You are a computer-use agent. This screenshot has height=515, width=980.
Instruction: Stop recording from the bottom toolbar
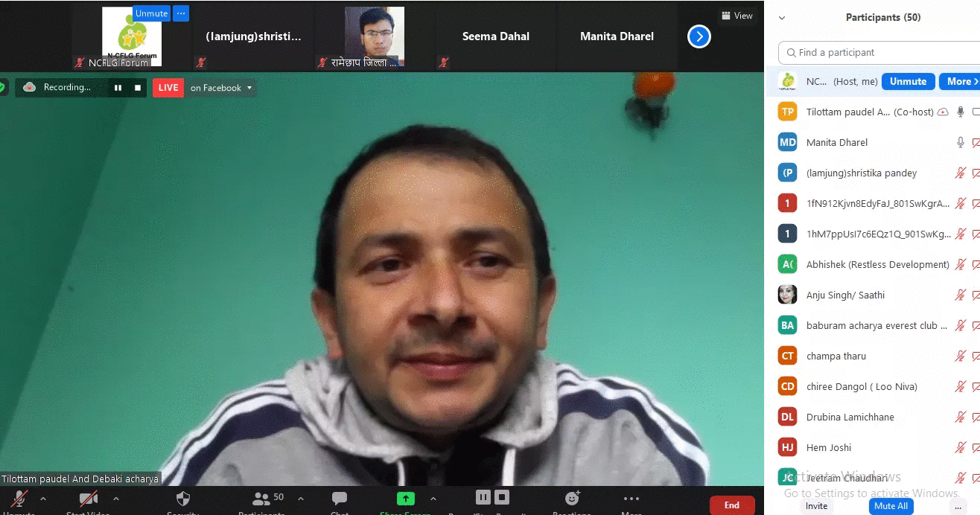(502, 497)
